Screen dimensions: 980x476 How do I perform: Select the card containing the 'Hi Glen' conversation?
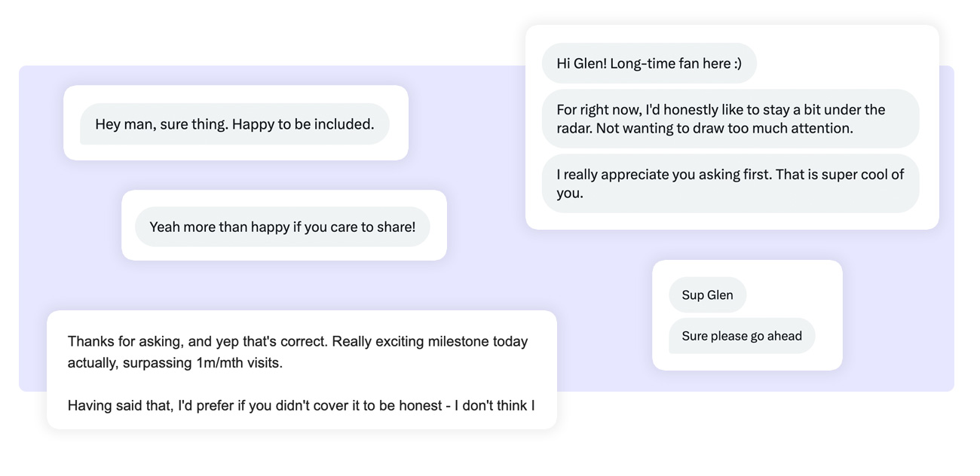click(732, 127)
